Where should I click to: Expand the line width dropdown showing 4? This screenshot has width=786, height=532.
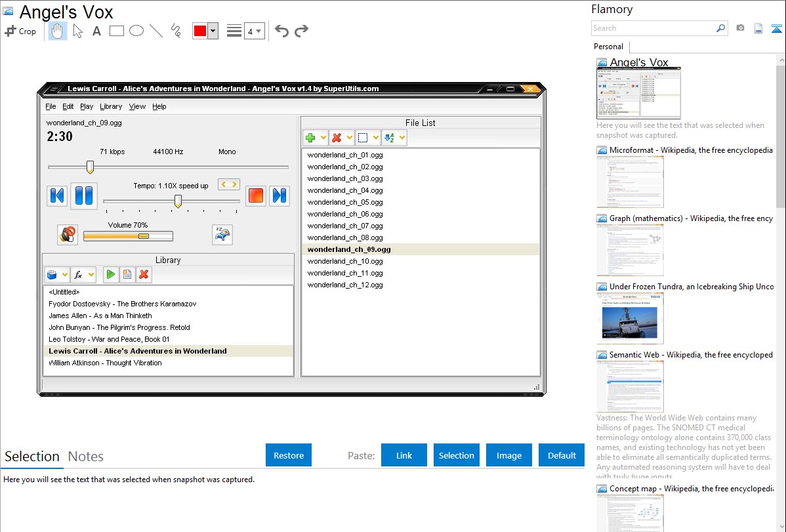pyautogui.click(x=254, y=31)
